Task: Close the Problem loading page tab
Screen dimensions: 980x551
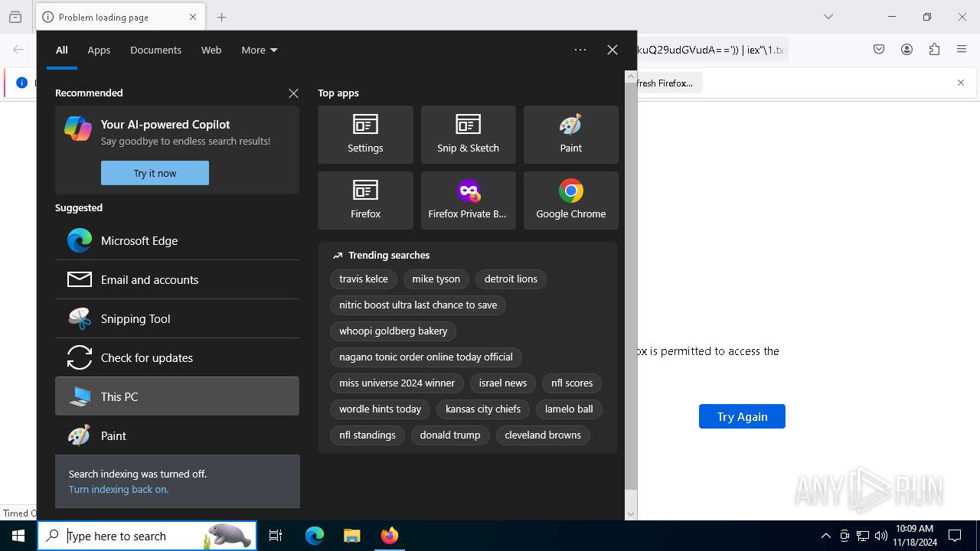Action: [x=193, y=17]
